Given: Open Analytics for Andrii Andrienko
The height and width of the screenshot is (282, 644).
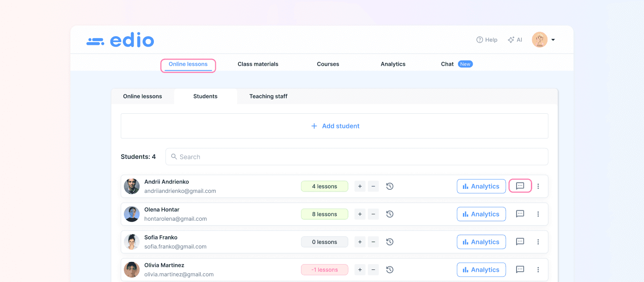Looking at the screenshot, I should 481,186.
